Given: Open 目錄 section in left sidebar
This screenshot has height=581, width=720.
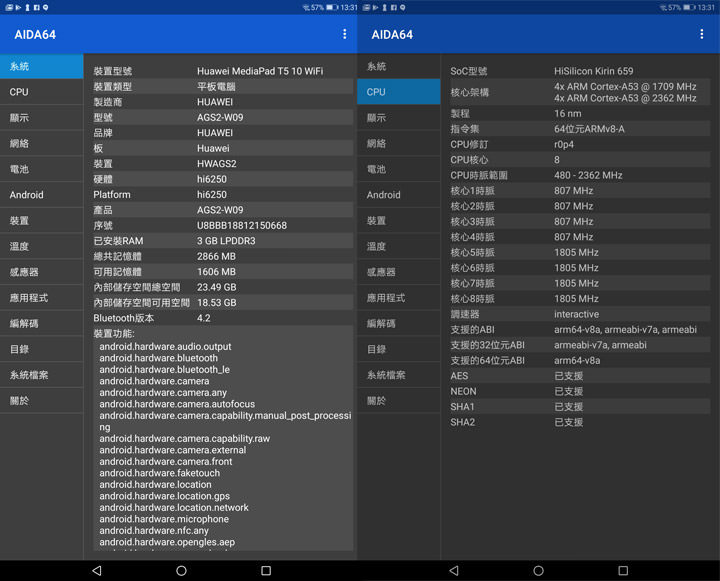Looking at the screenshot, I should click(x=42, y=349).
